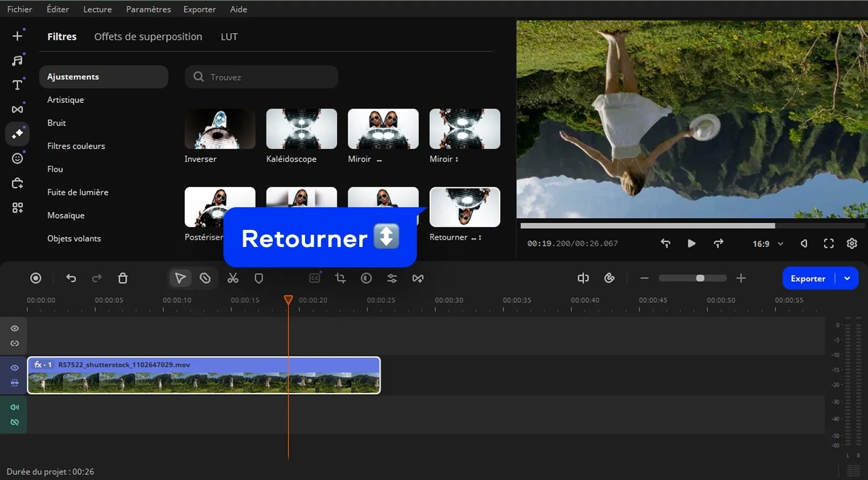Image resolution: width=868 pixels, height=480 pixels.
Task: Delete selection with the trash icon
Action: click(122, 278)
